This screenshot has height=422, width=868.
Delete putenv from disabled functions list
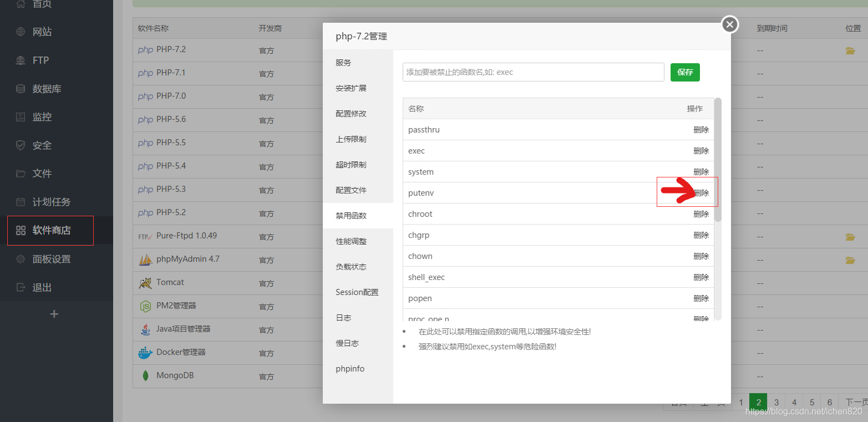(x=701, y=192)
